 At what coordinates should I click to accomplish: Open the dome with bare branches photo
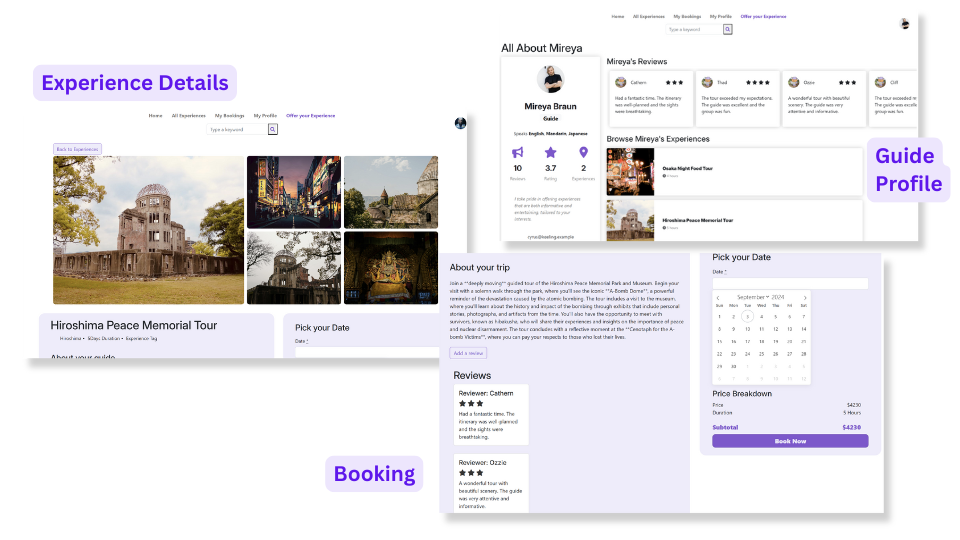[294, 268]
